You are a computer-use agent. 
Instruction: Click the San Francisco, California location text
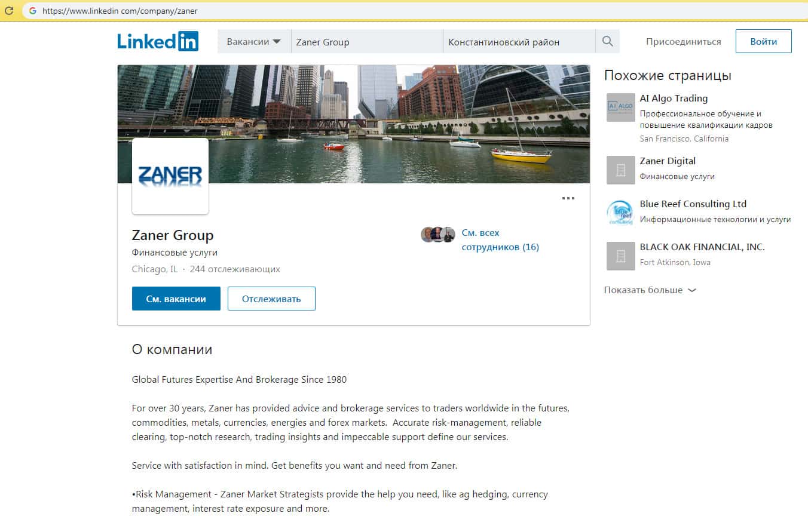684,139
